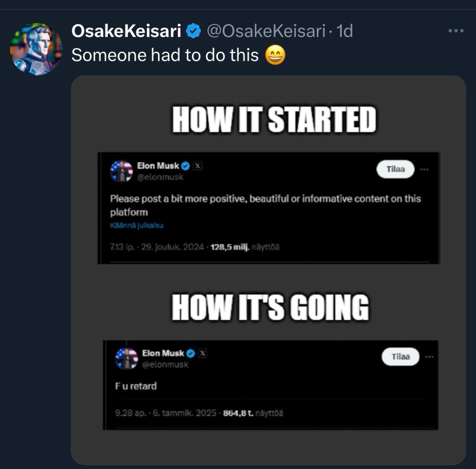This screenshot has width=476, height=469.
Task: Click the grinning emoji in the tweet text
Action: [275, 56]
